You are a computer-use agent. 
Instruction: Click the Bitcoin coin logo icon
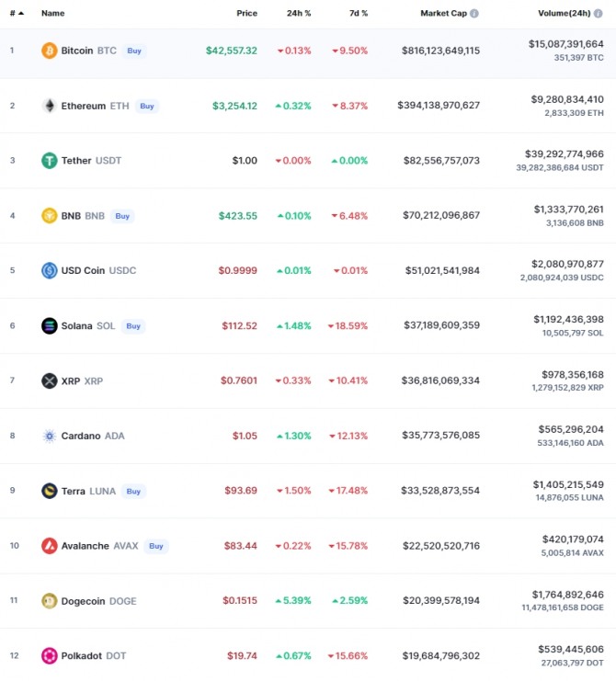pos(50,51)
